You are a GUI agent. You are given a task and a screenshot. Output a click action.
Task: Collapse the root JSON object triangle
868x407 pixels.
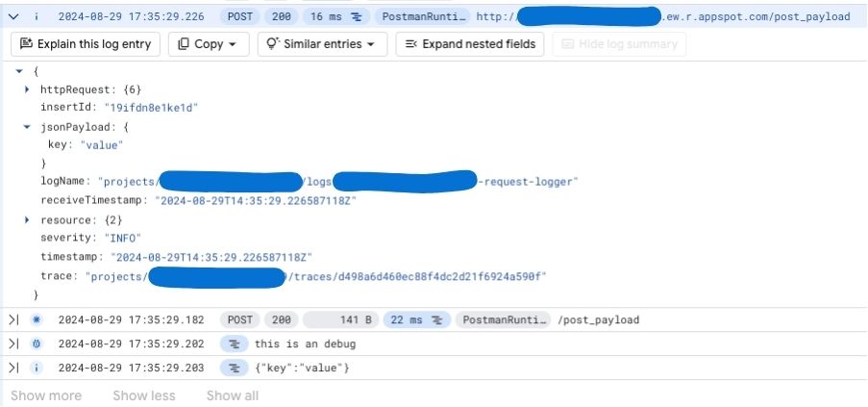pos(19,71)
